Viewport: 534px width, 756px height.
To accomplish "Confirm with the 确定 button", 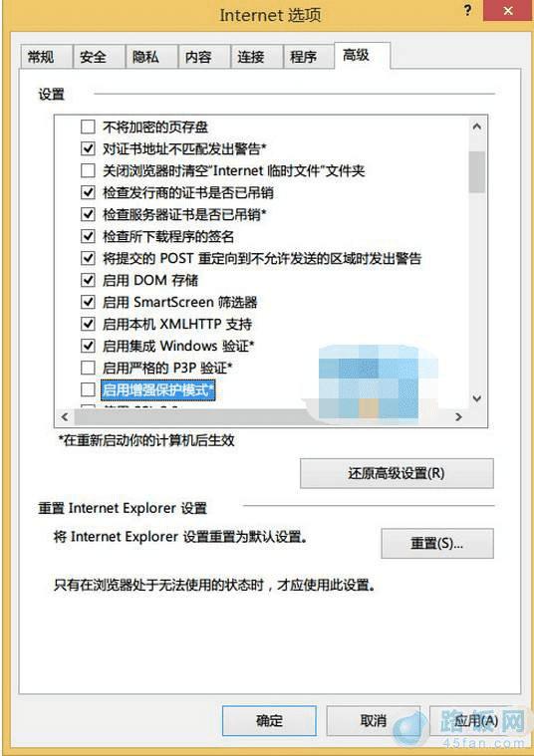I will tap(269, 721).
